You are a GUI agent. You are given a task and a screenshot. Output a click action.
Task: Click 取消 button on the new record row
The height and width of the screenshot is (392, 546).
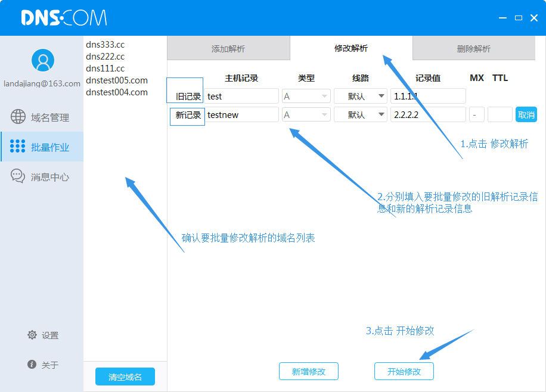526,115
